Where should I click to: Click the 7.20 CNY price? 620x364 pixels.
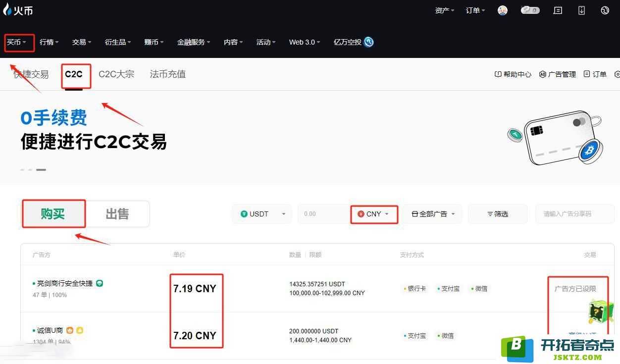pos(195,335)
